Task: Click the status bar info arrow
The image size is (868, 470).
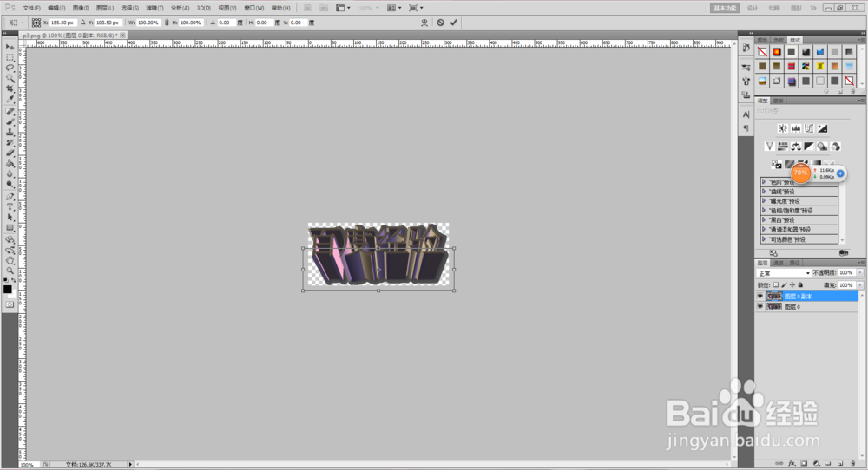Action: 131,465
